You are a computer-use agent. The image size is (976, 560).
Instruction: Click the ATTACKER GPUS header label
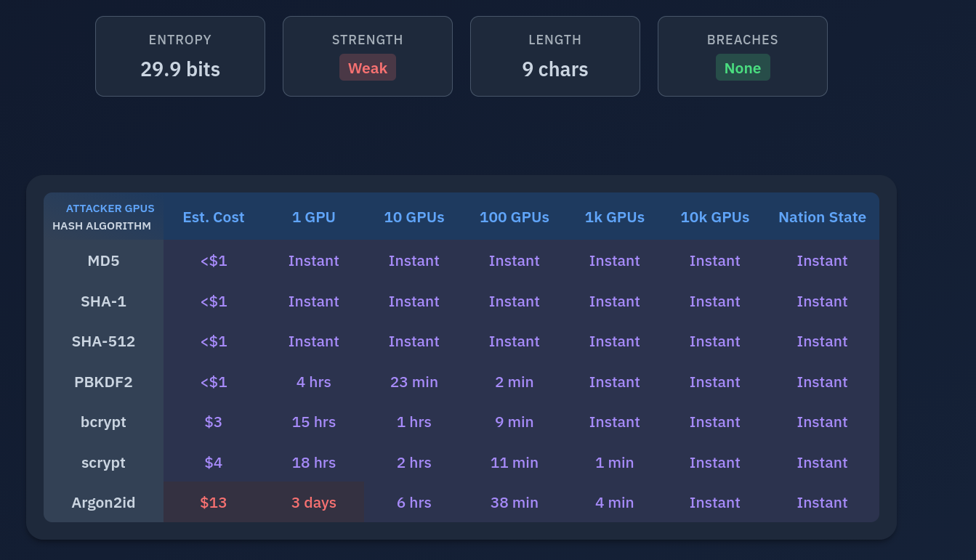(110, 208)
